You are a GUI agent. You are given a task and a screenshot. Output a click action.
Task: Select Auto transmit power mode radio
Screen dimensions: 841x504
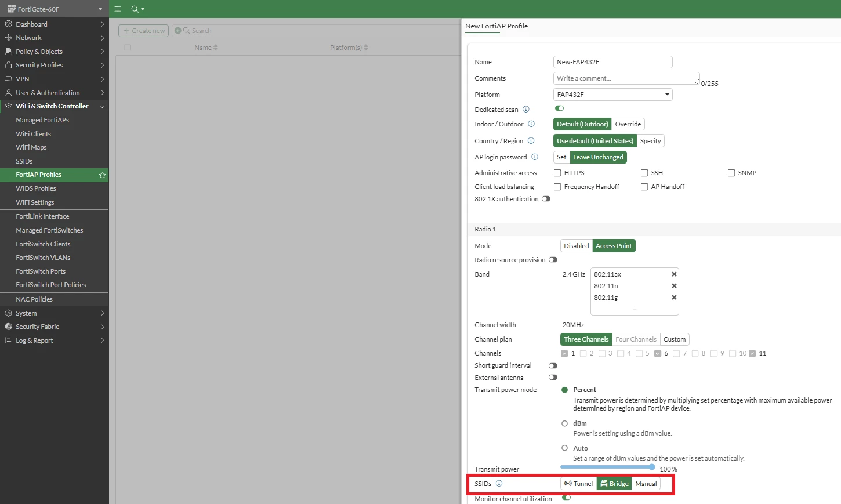(564, 448)
